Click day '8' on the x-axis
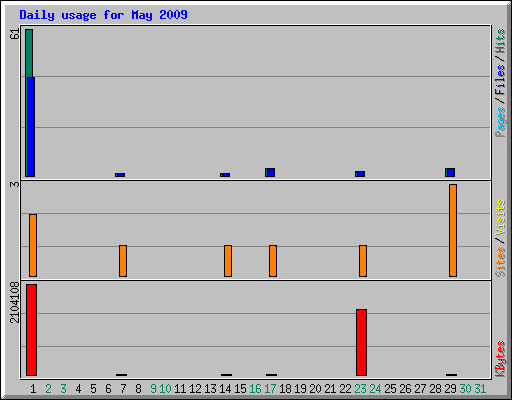The width and height of the screenshot is (512, 400). click(x=138, y=389)
